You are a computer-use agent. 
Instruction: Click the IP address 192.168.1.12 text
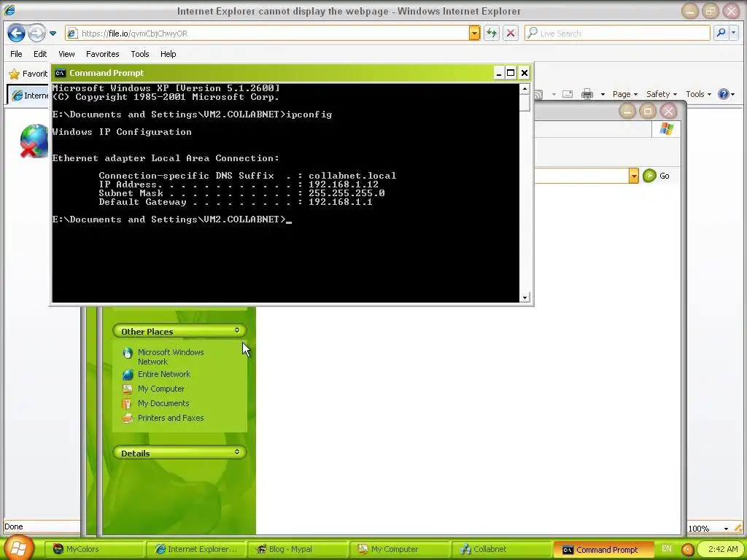click(x=344, y=184)
